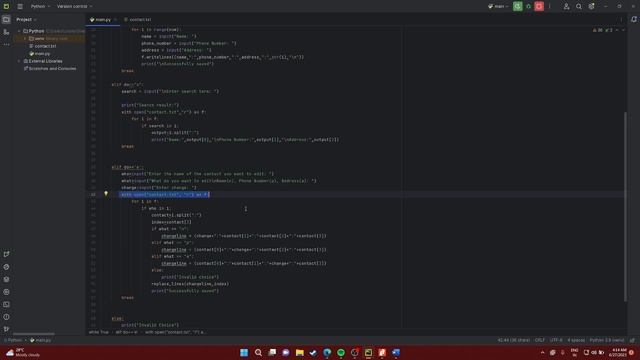The height and width of the screenshot is (360, 640).
Task: Open the Windows Start menu
Action: [244, 352]
